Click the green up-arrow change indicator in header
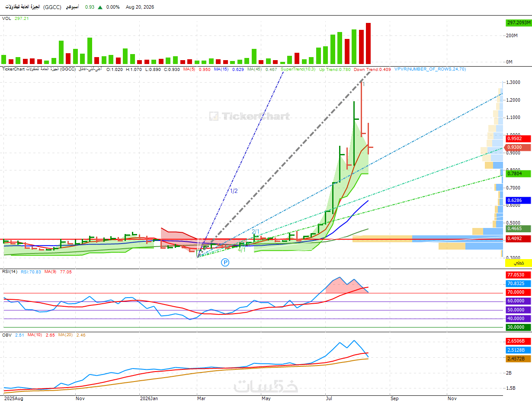Screen dimensions: 532x401 pyautogui.click(x=100, y=7)
